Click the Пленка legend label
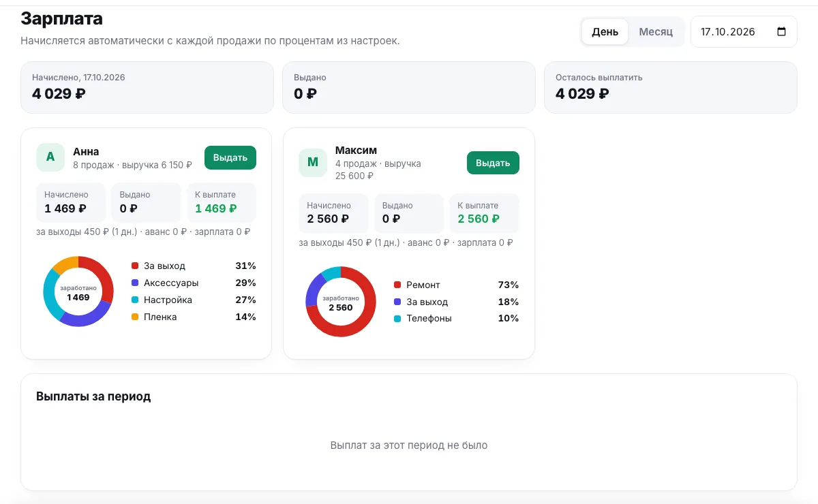The width and height of the screenshot is (818, 504). 160,317
